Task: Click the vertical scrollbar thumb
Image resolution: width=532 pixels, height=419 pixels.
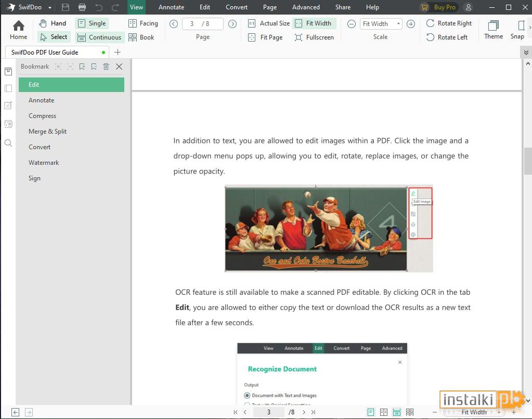Action: point(528,161)
